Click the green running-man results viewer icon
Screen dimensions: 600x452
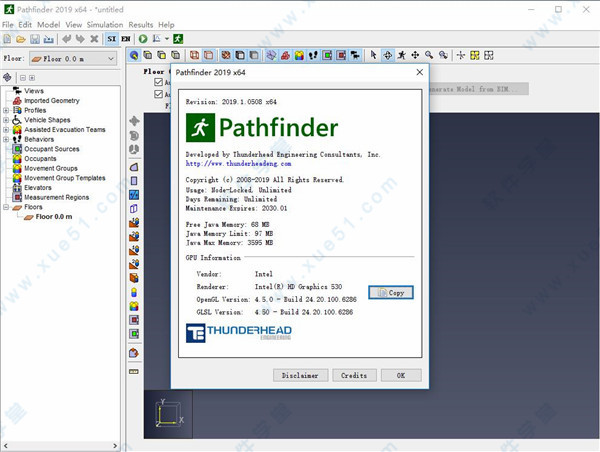pyautogui.click(x=178, y=39)
